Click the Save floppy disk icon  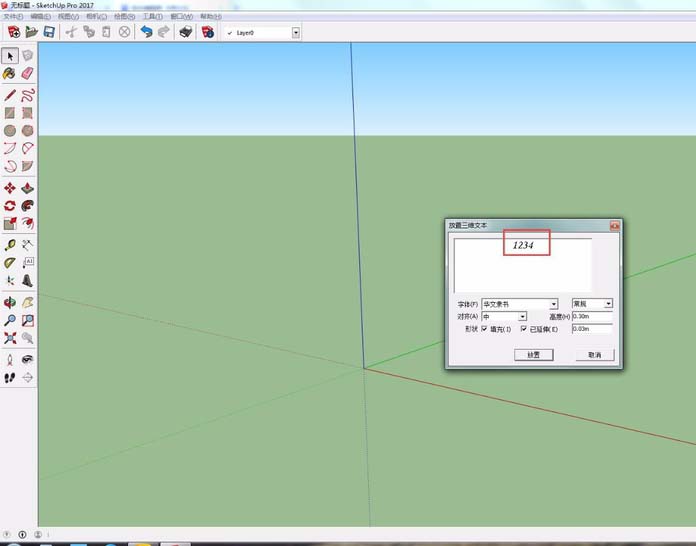tap(48, 32)
